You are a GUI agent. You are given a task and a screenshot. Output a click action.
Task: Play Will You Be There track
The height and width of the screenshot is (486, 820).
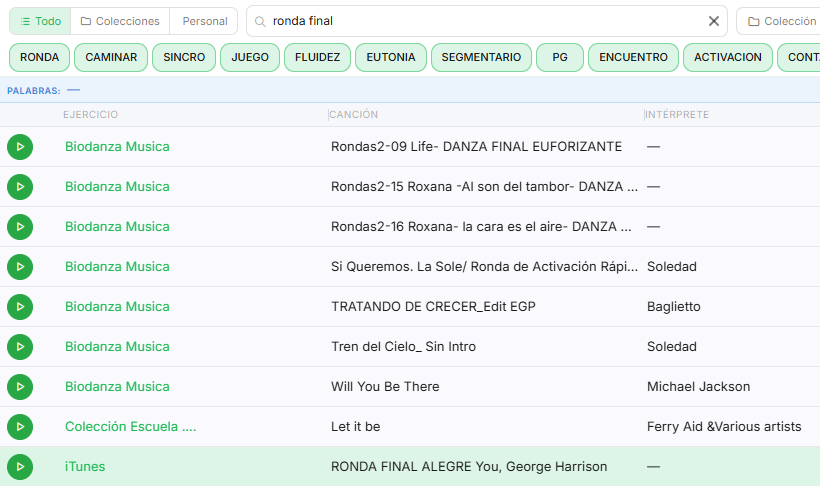pyautogui.click(x=20, y=387)
